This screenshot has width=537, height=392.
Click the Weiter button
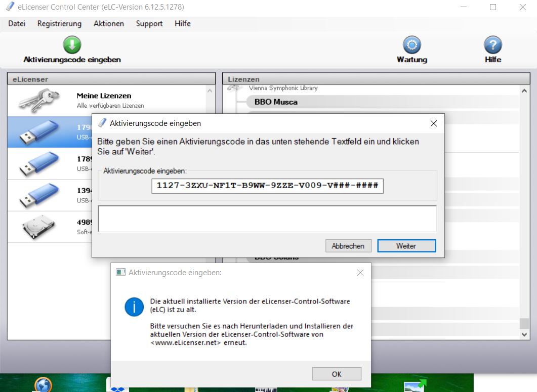click(406, 246)
